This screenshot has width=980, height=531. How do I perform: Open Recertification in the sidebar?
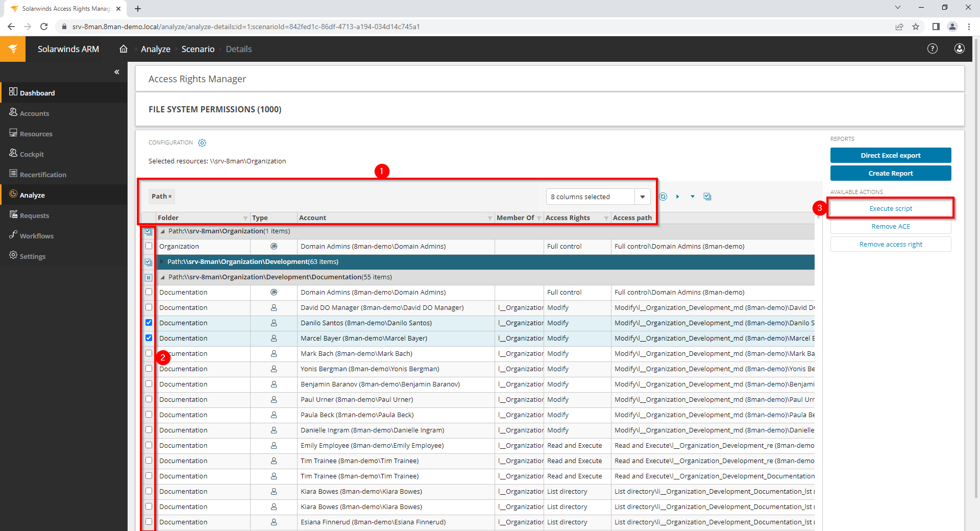43,175
